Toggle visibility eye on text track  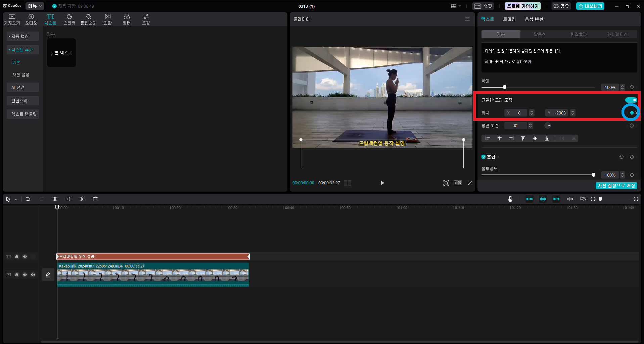25,257
